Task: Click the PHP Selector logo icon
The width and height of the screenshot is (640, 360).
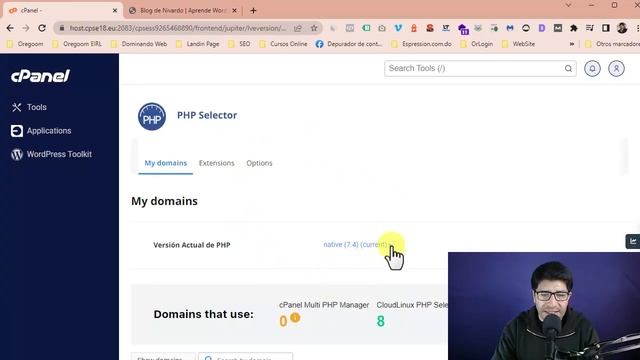Action: pos(152,117)
